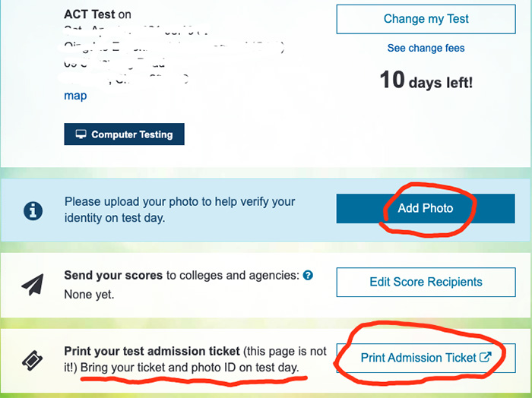Open the question mark help icon
The width and height of the screenshot is (532, 398).
tap(308, 275)
